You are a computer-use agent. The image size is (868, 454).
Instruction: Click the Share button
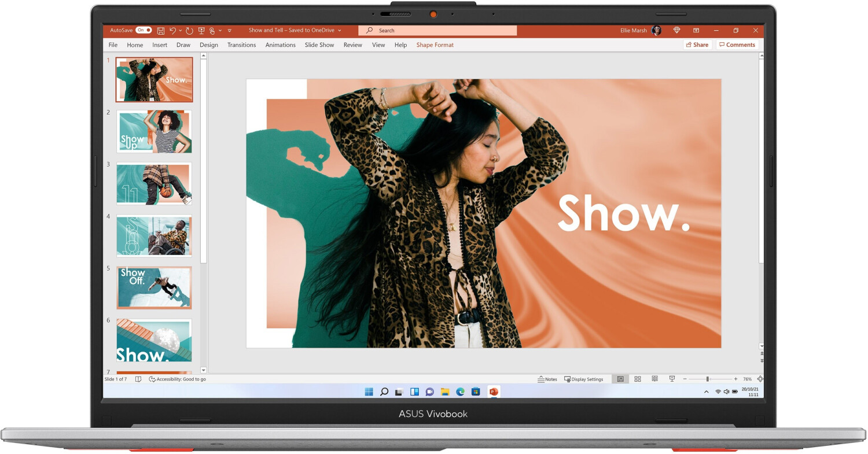pyautogui.click(x=697, y=45)
